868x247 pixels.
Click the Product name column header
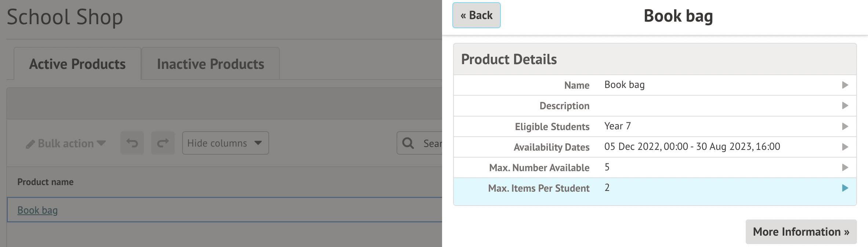click(46, 182)
